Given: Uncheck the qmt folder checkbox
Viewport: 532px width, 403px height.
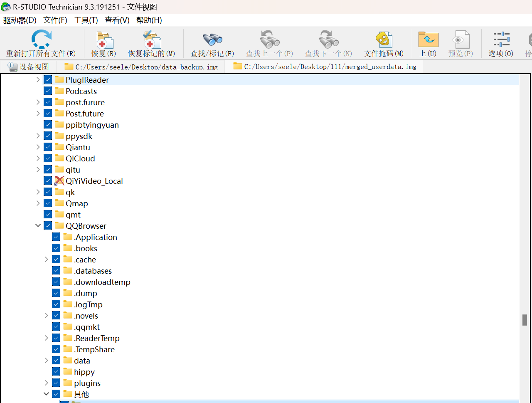Looking at the screenshot, I should [48, 215].
